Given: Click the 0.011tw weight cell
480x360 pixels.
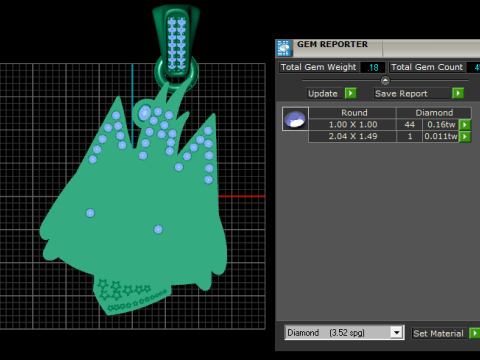Looking at the screenshot, I should pos(441,136).
